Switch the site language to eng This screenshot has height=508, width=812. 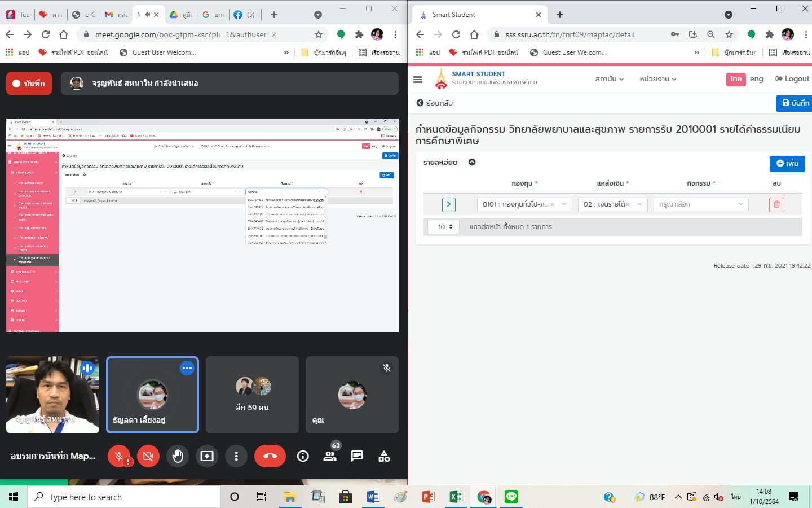tap(756, 79)
